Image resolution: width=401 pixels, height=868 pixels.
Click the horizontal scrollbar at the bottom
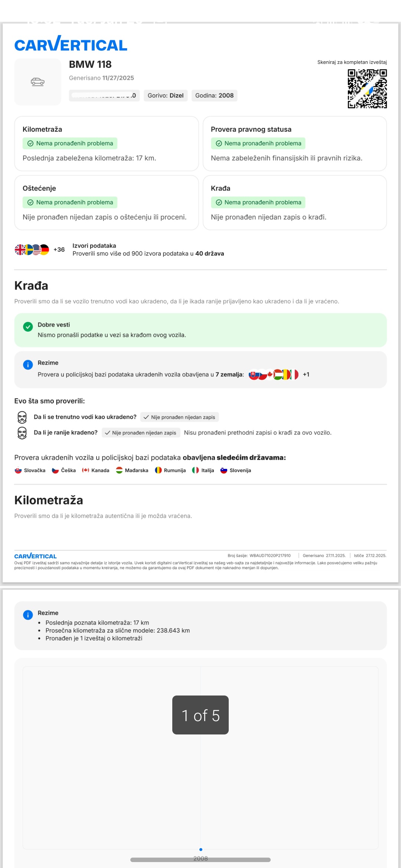point(200,860)
